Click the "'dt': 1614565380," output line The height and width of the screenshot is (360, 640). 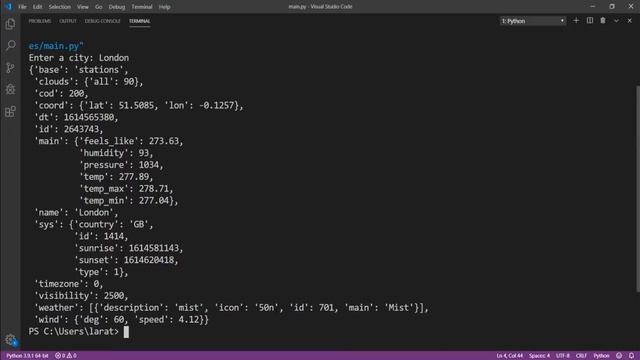76,117
